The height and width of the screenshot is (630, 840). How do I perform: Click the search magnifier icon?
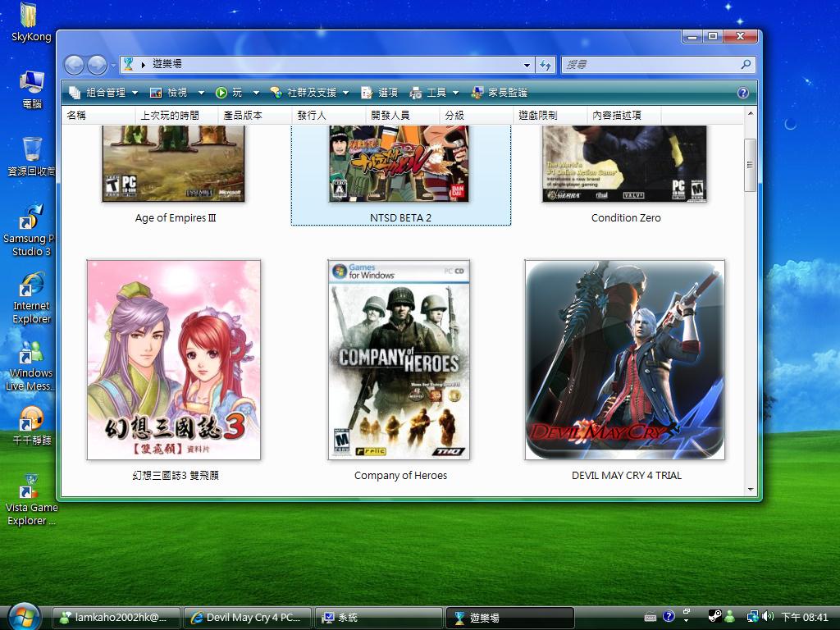coord(746,65)
